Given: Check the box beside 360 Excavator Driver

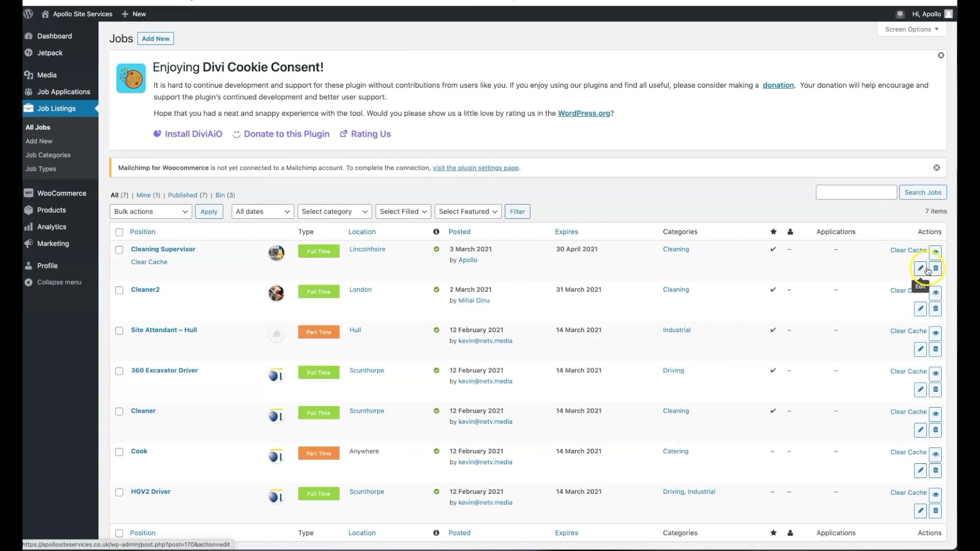Looking at the screenshot, I should (x=119, y=371).
